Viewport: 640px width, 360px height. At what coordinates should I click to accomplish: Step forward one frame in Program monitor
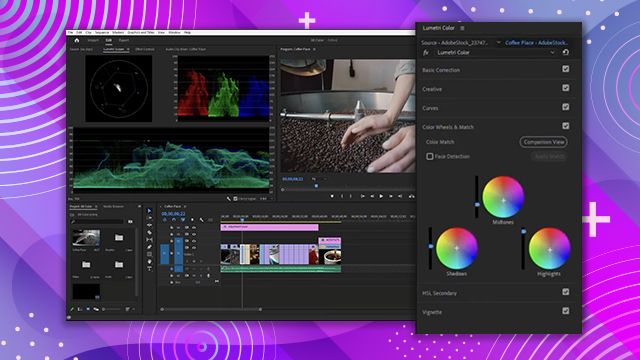(391, 196)
